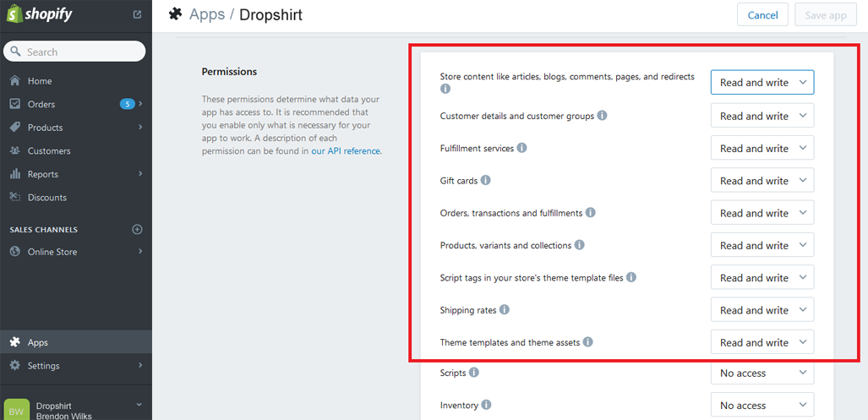Open Reports in sidebar
The height and width of the screenshot is (420, 868).
pyautogui.click(x=76, y=174)
